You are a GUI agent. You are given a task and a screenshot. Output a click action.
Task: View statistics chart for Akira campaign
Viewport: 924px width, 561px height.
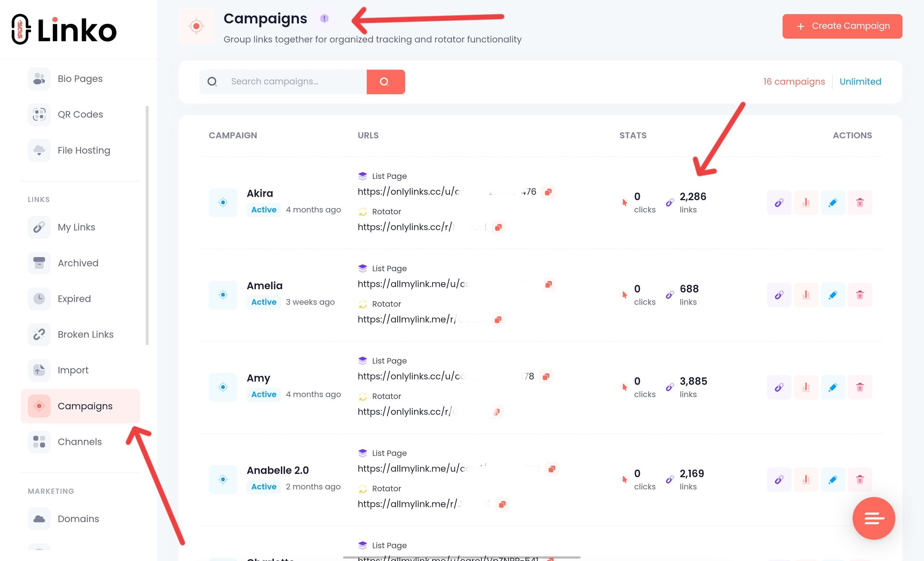click(x=806, y=203)
